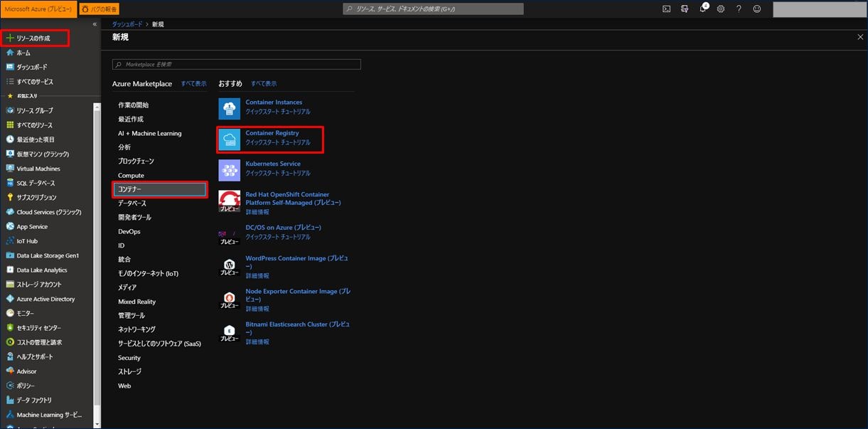Close the 新規 blade with the X
868x429 pixels.
coord(860,37)
